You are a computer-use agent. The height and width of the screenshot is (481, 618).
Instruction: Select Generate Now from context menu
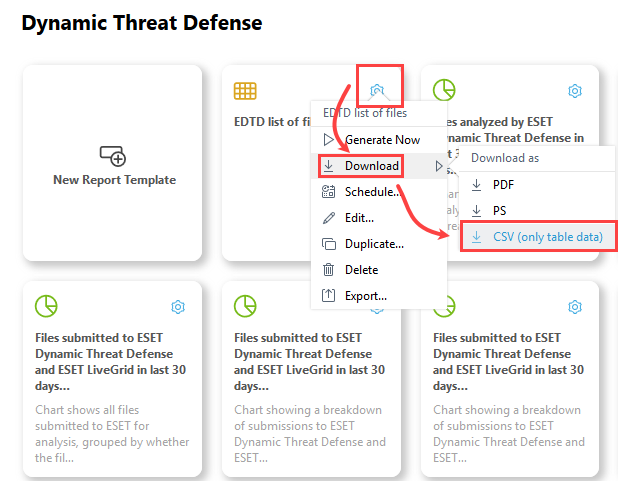coord(379,140)
